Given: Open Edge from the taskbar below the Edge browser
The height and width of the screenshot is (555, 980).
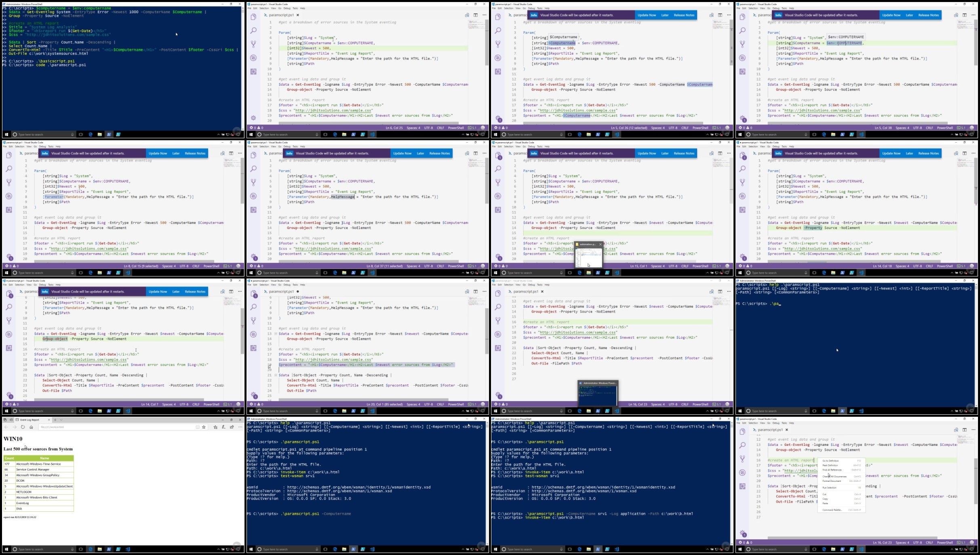Looking at the screenshot, I should click(x=91, y=549).
